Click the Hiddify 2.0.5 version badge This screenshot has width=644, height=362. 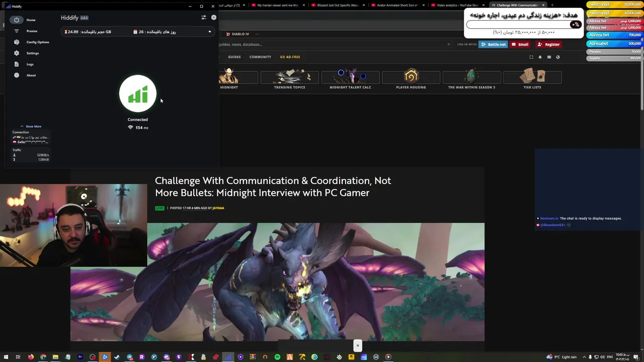pyautogui.click(x=85, y=18)
